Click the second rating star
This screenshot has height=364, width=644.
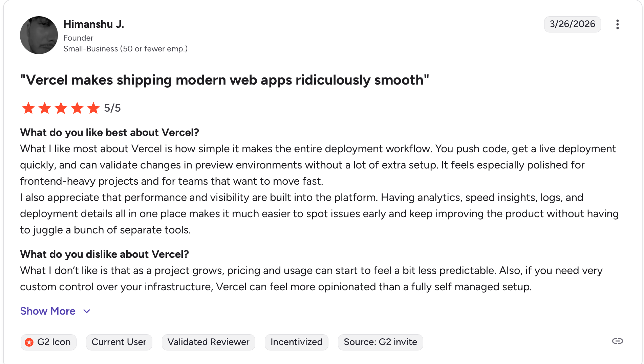tap(45, 108)
